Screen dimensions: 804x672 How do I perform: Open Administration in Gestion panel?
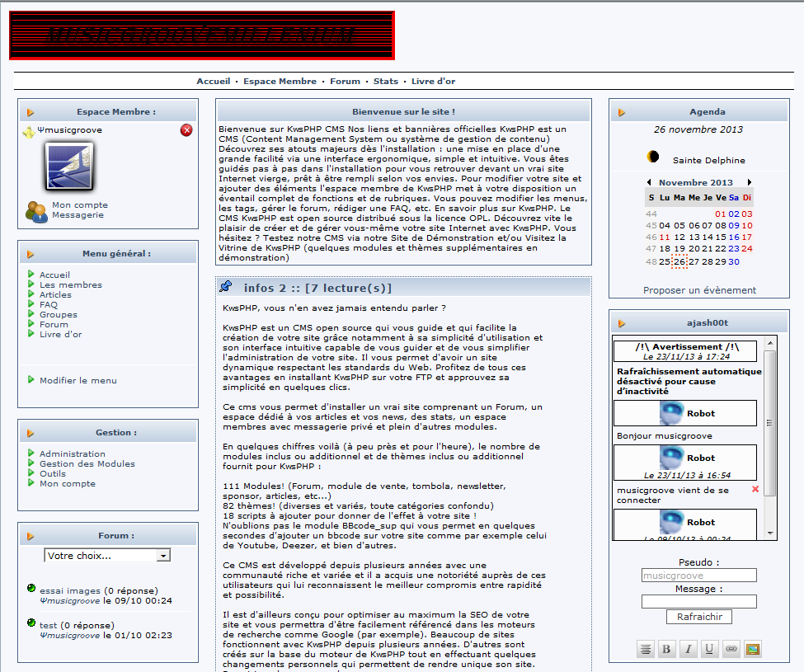click(73, 453)
